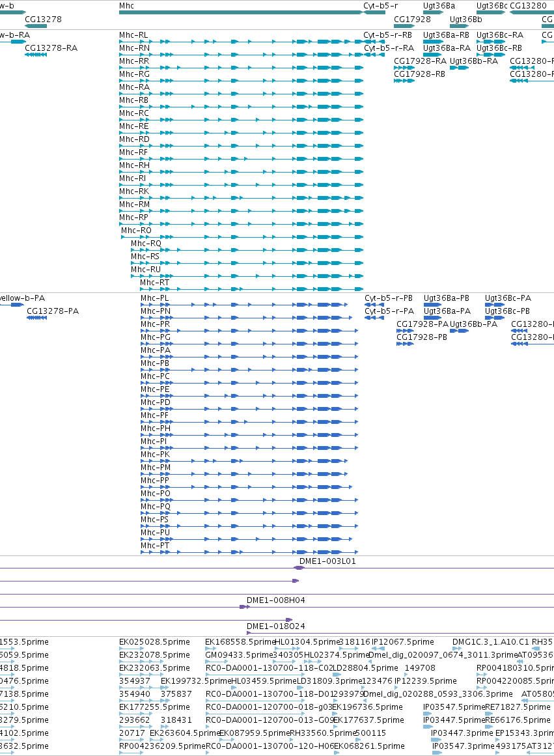Screen dimensions: 554x756
Task: Select the Ugt36Ba gene label
Action: tap(439, 6)
